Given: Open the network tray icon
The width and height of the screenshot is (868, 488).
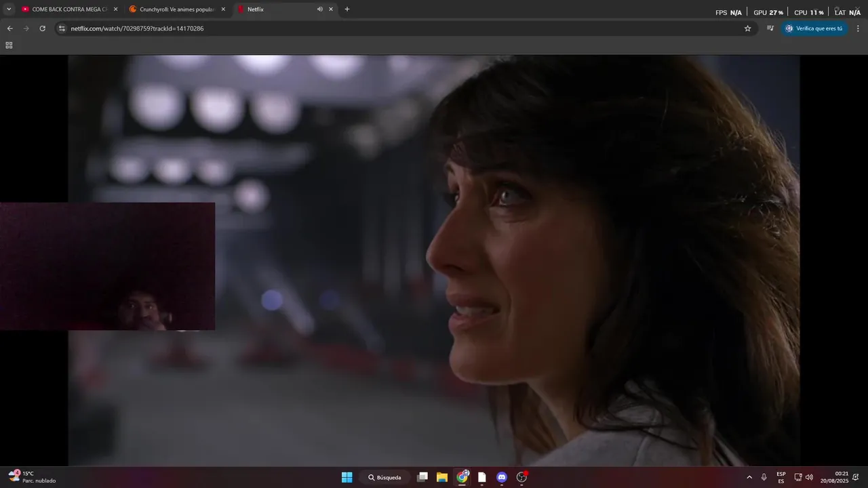Looking at the screenshot, I should click(x=798, y=477).
